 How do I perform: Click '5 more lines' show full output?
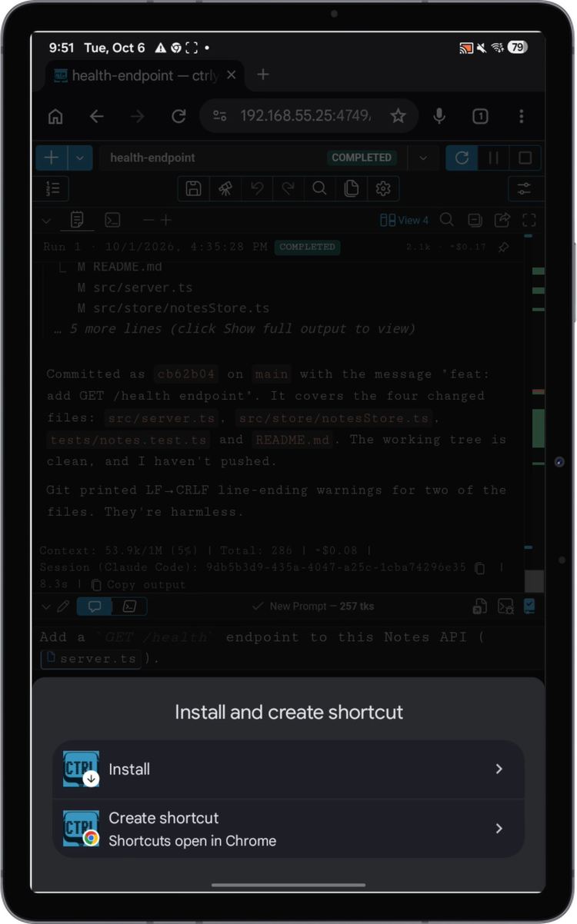pyautogui.click(x=235, y=328)
